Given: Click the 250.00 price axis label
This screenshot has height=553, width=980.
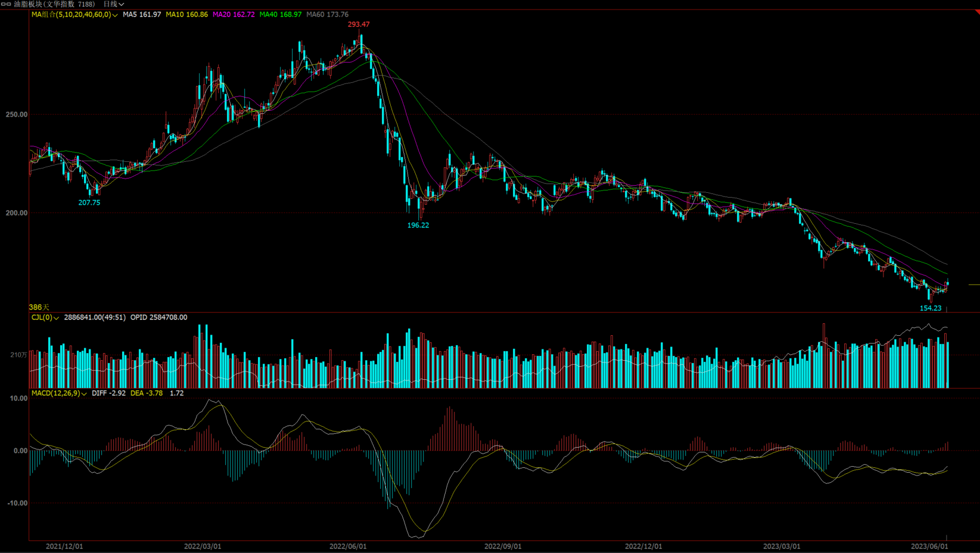Looking at the screenshot, I should pos(17,114).
